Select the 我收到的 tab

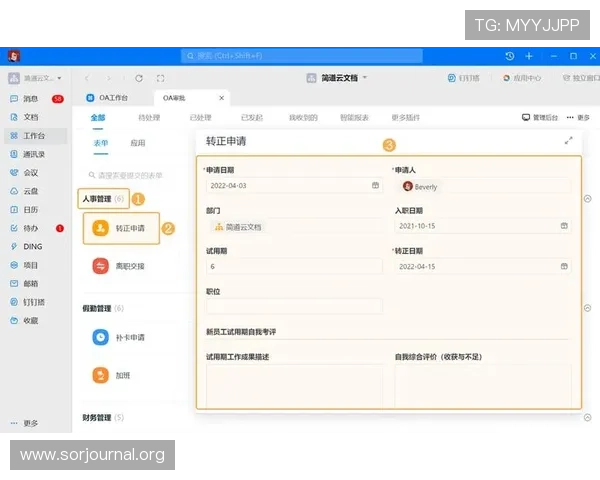[x=303, y=118]
